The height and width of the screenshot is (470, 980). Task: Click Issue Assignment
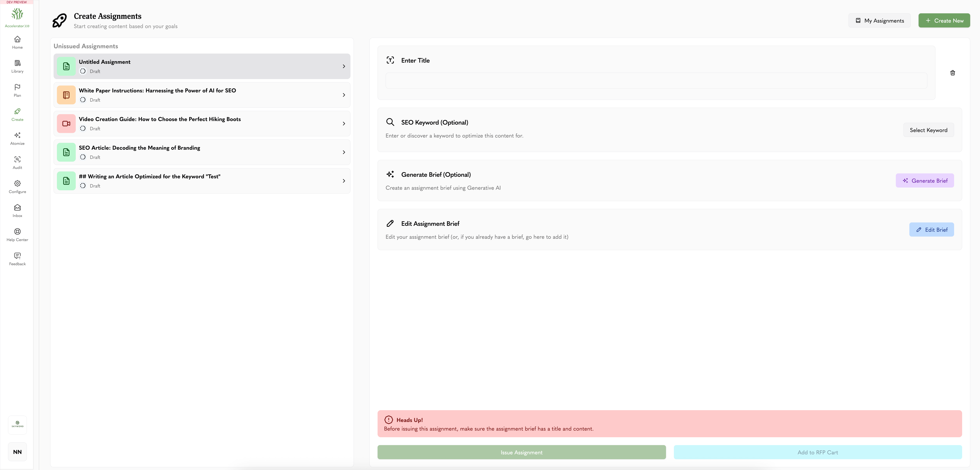(x=521, y=452)
